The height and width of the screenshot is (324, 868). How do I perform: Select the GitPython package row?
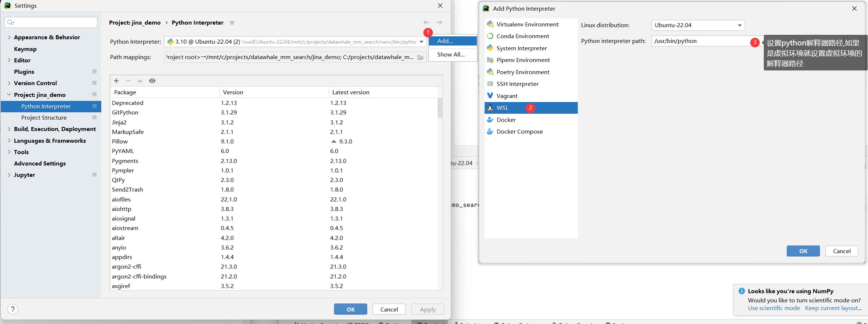click(274, 112)
